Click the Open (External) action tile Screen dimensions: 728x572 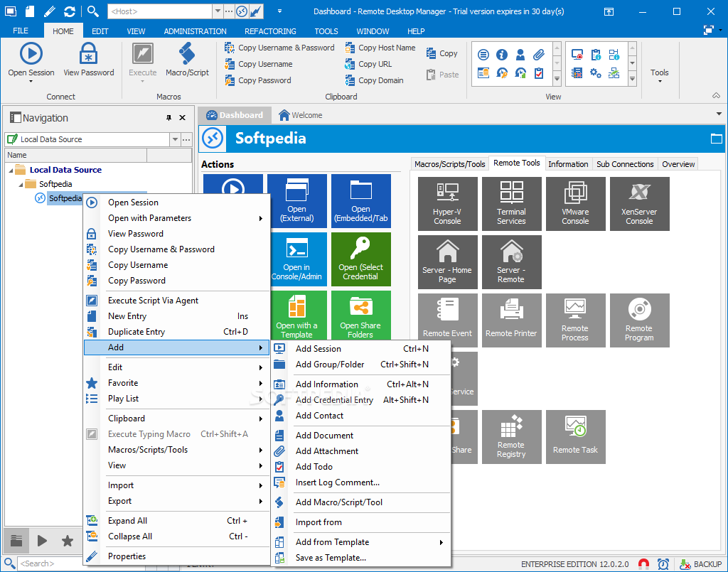[x=297, y=201]
